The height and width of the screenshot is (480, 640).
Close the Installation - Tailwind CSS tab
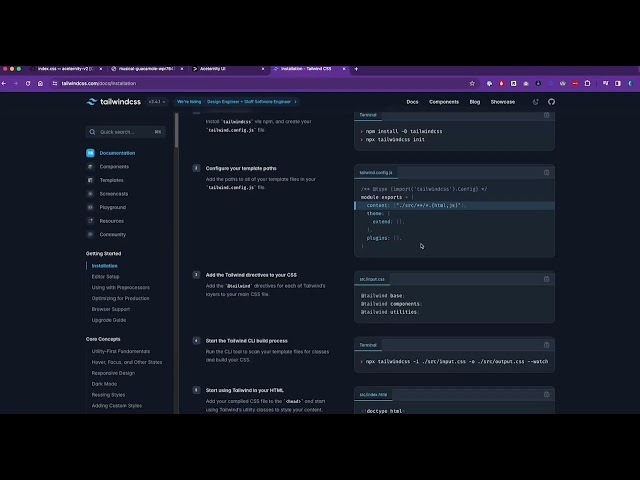click(x=344, y=69)
